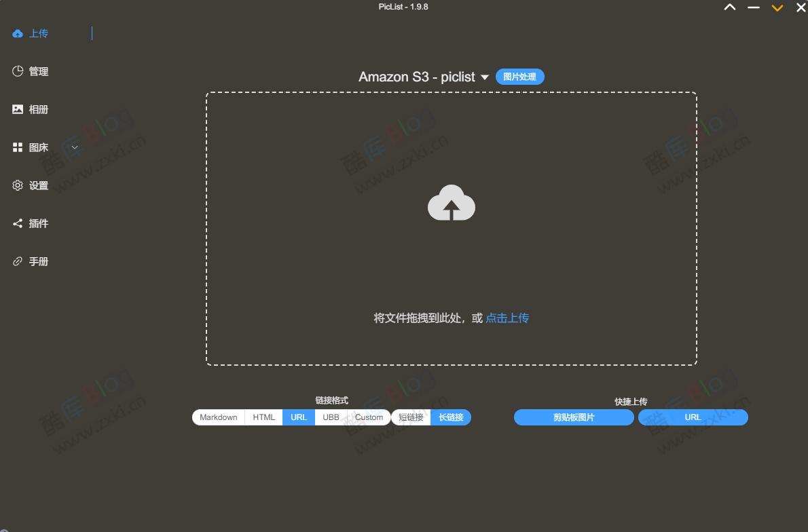
Task: Click the 点击上传 upload link
Action: tap(507, 318)
